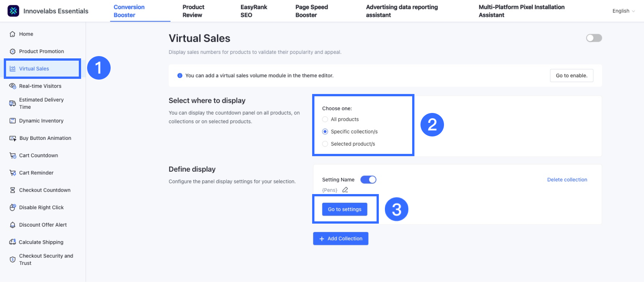Click the Delete collection link

[567, 180]
